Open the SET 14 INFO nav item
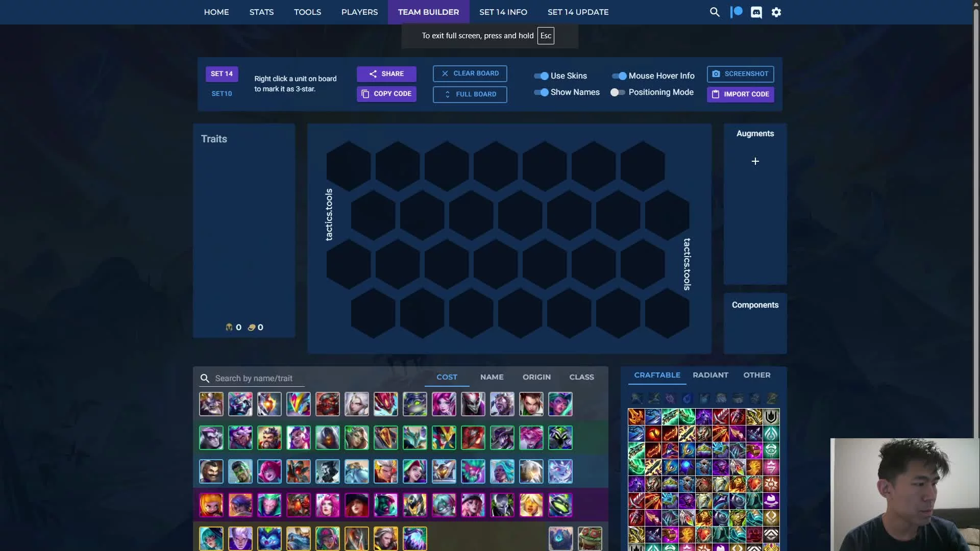 [503, 12]
